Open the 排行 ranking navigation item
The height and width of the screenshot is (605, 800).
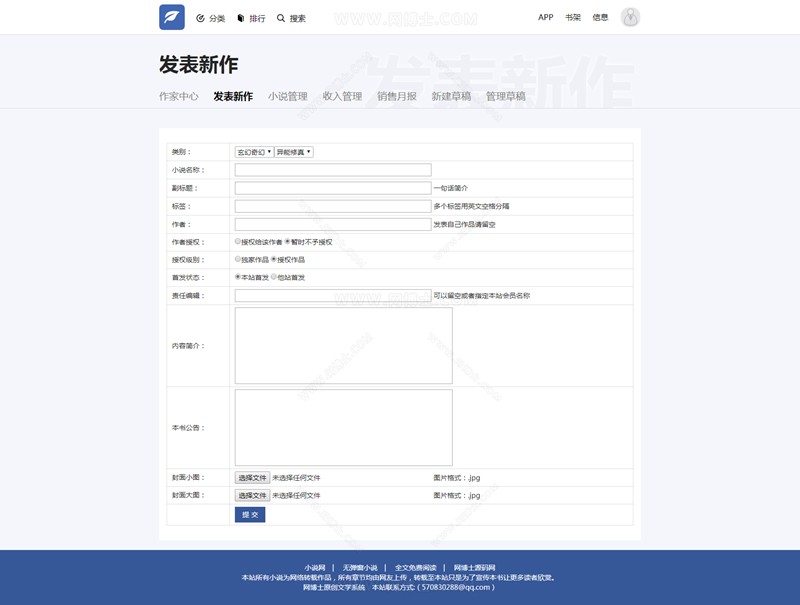point(252,18)
